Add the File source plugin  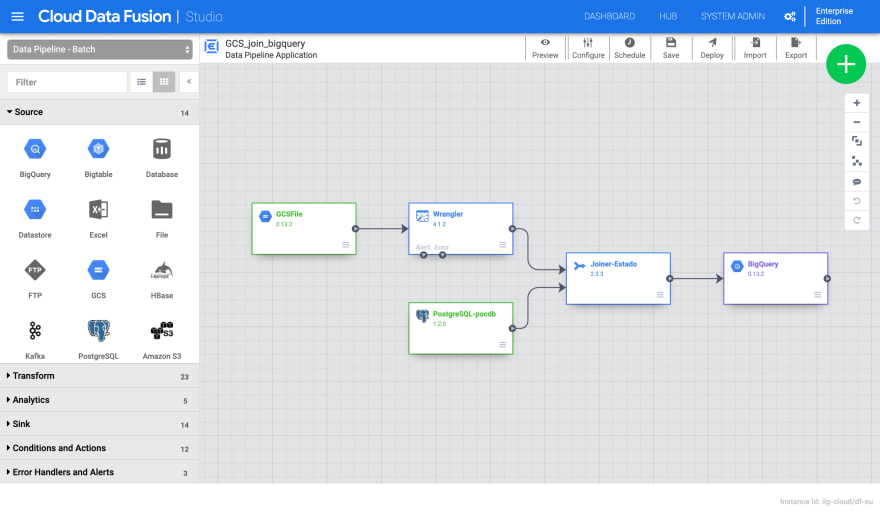(x=162, y=218)
